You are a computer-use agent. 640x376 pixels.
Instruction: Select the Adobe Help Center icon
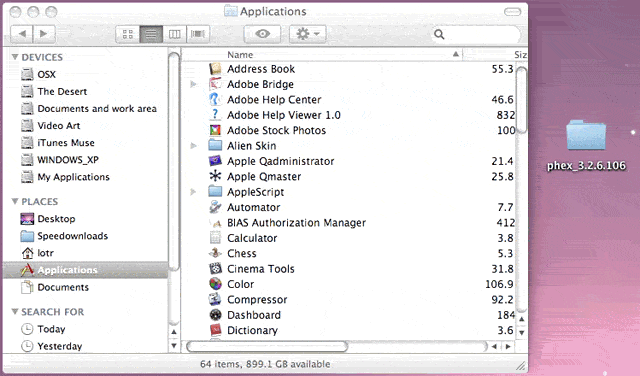tap(215, 100)
